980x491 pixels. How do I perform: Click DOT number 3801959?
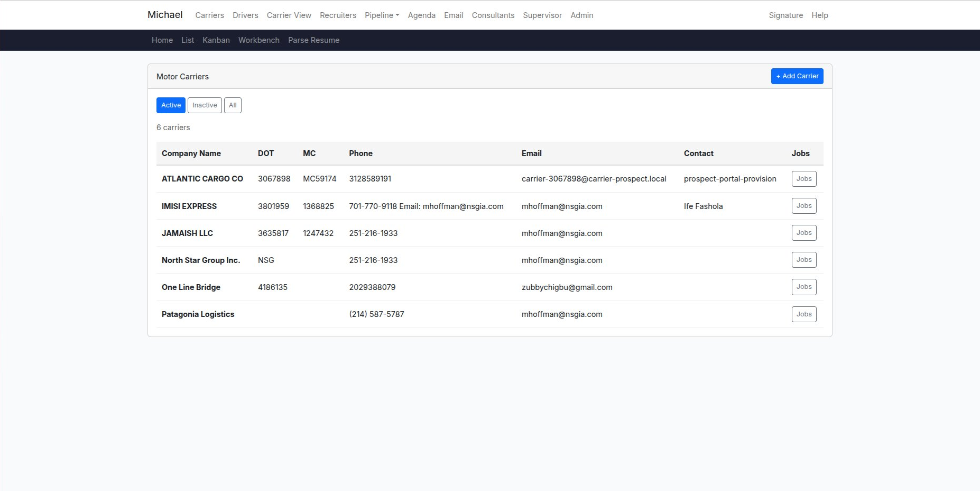pos(273,206)
